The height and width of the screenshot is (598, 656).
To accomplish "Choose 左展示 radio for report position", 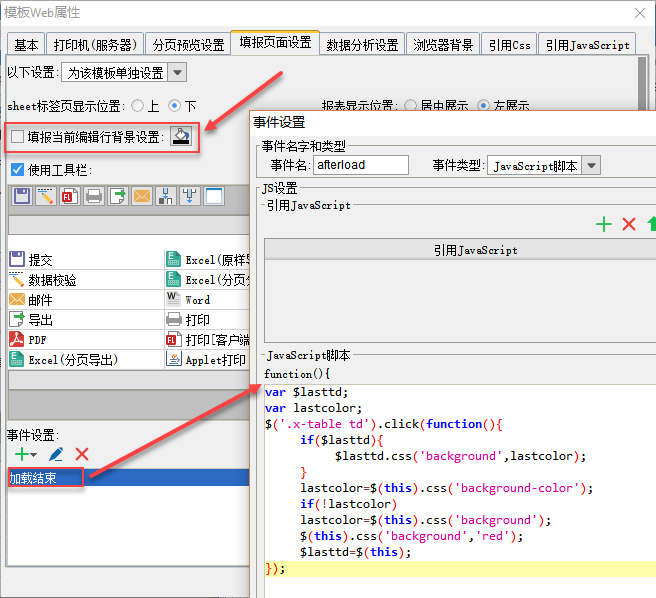I will [x=483, y=105].
